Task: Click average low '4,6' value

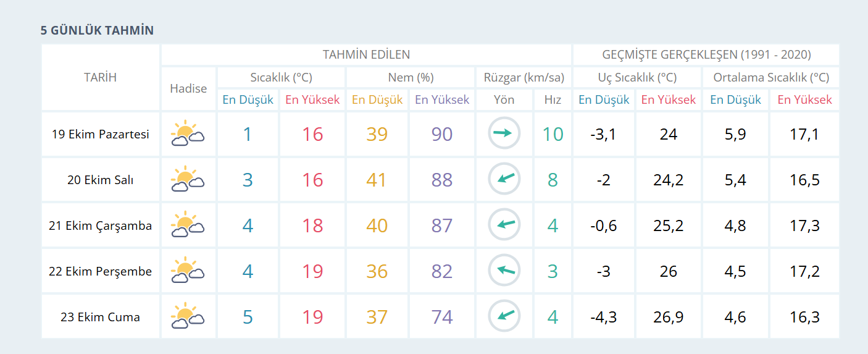Action: pos(735,317)
